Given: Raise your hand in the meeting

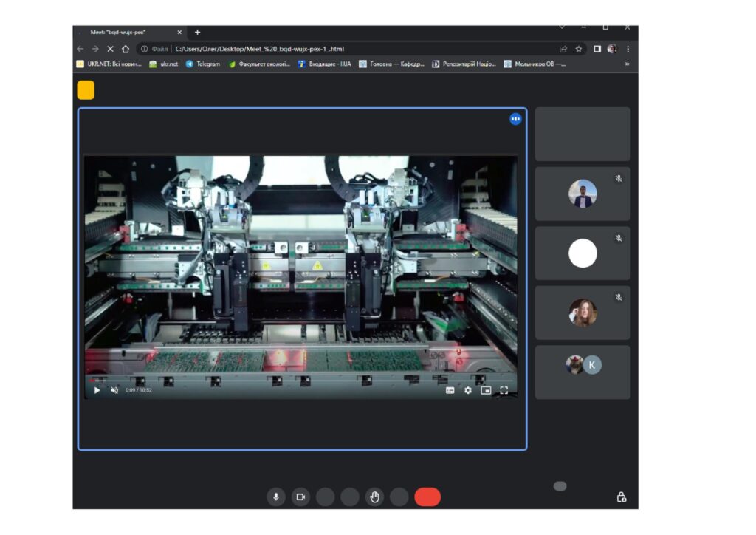Looking at the screenshot, I should click(x=374, y=497).
